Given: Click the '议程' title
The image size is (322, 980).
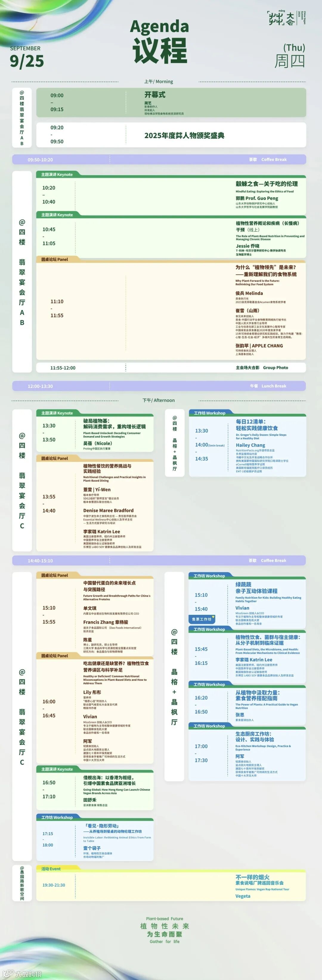Looking at the screenshot, I should [160, 50].
